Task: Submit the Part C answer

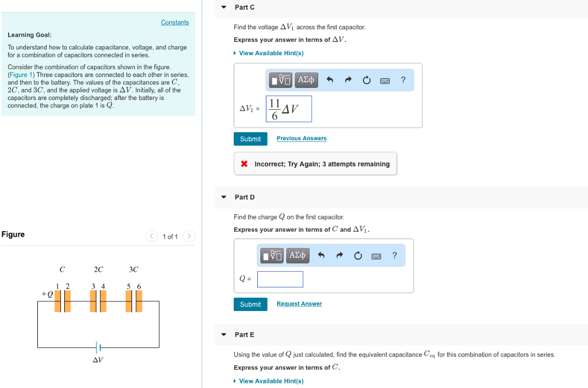Action: pyautogui.click(x=250, y=139)
